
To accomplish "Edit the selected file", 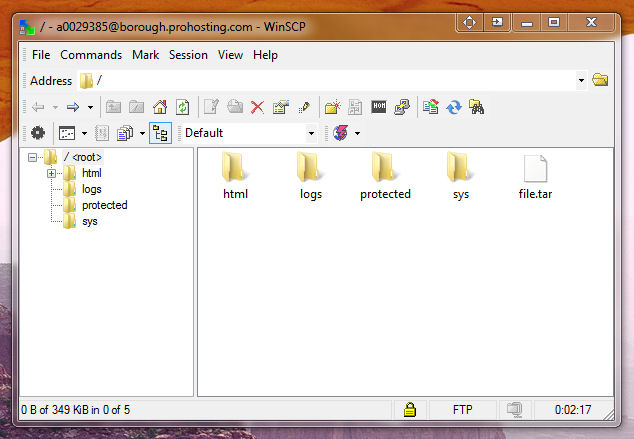I will pyautogui.click(x=211, y=107).
